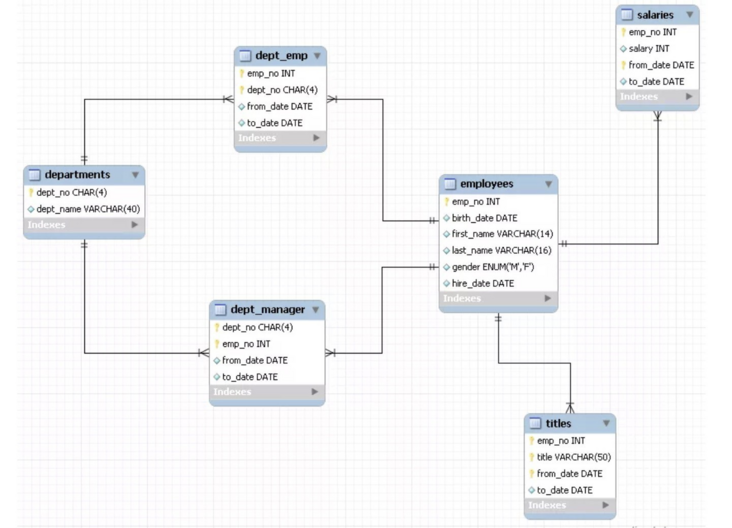Select the departments table title

pos(77,175)
